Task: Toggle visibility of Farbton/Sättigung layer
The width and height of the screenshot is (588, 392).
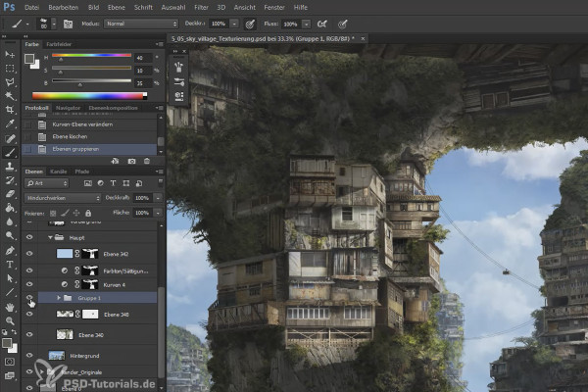Action: tap(29, 270)
